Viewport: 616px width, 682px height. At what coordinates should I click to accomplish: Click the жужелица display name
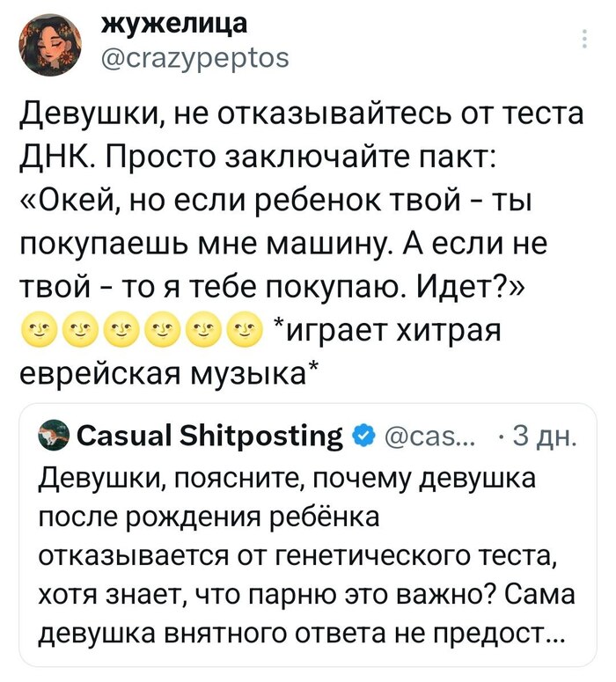point(174,24)
